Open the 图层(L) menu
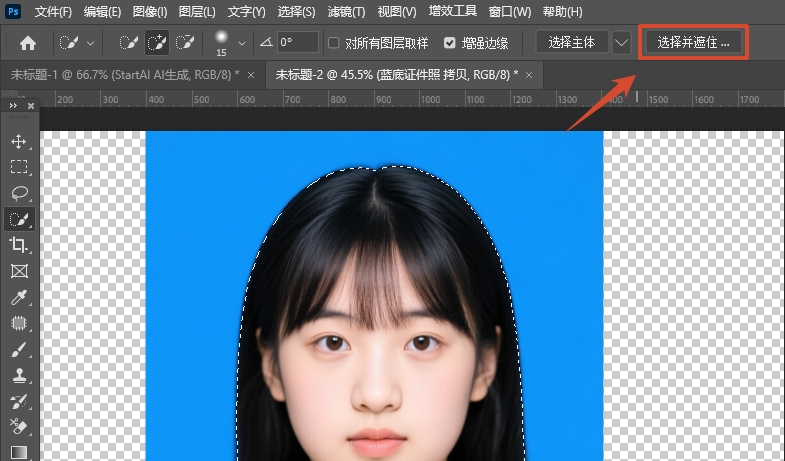785x461 pixels. point(197,12)
